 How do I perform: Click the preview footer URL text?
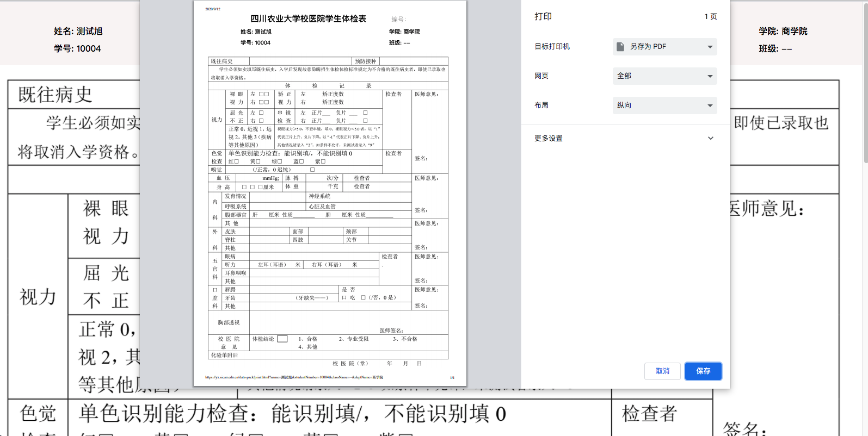pos(294,377)
